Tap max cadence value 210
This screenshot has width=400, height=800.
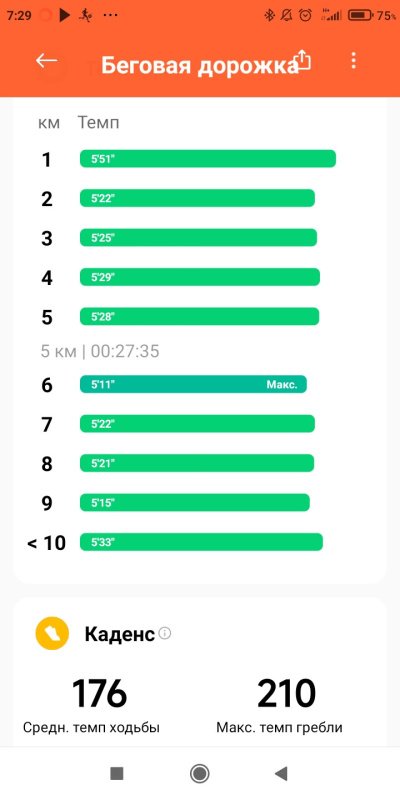[286, 694]
